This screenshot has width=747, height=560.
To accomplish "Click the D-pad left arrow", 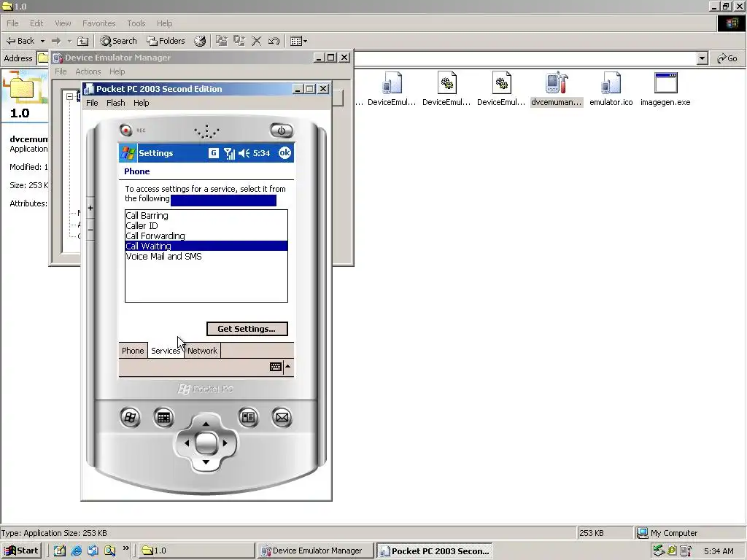I will [186, 443].
